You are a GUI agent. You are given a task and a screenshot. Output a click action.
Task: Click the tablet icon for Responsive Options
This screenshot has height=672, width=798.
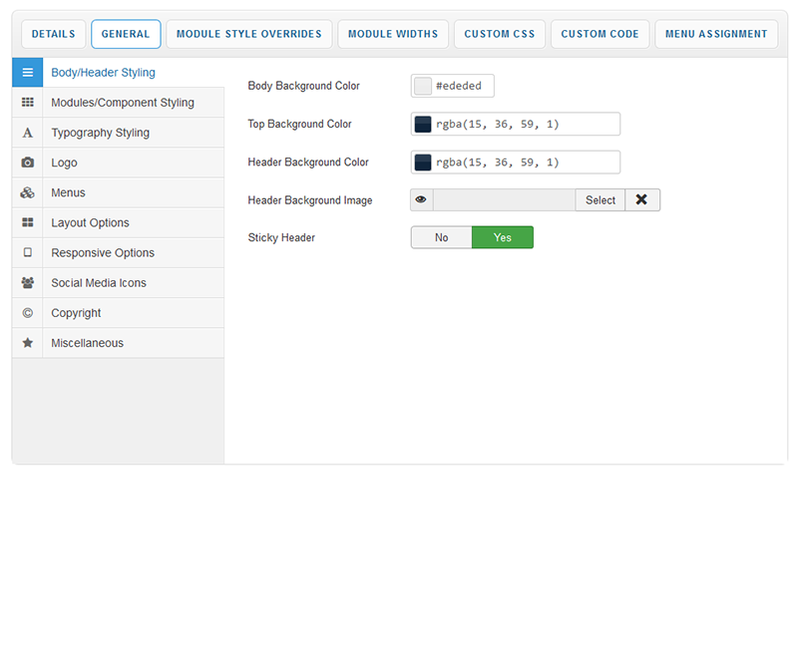pyautogui.click(x=27, y=252)
